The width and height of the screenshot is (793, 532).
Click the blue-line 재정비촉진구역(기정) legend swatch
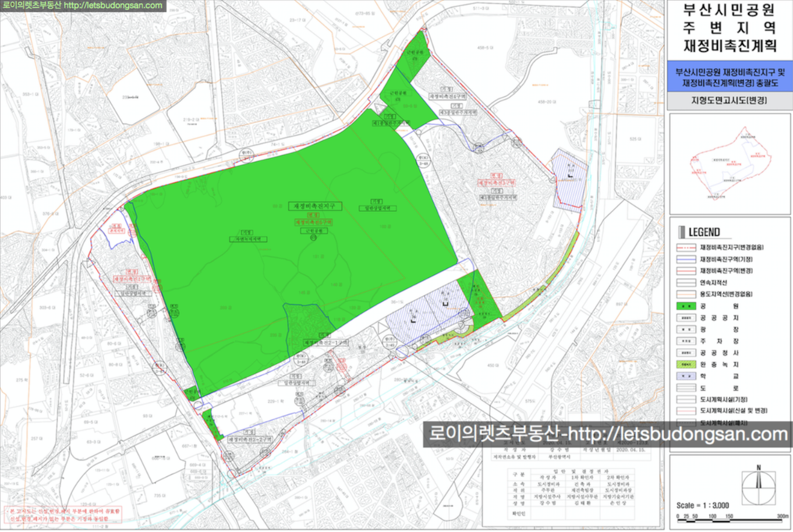point(686,259)
